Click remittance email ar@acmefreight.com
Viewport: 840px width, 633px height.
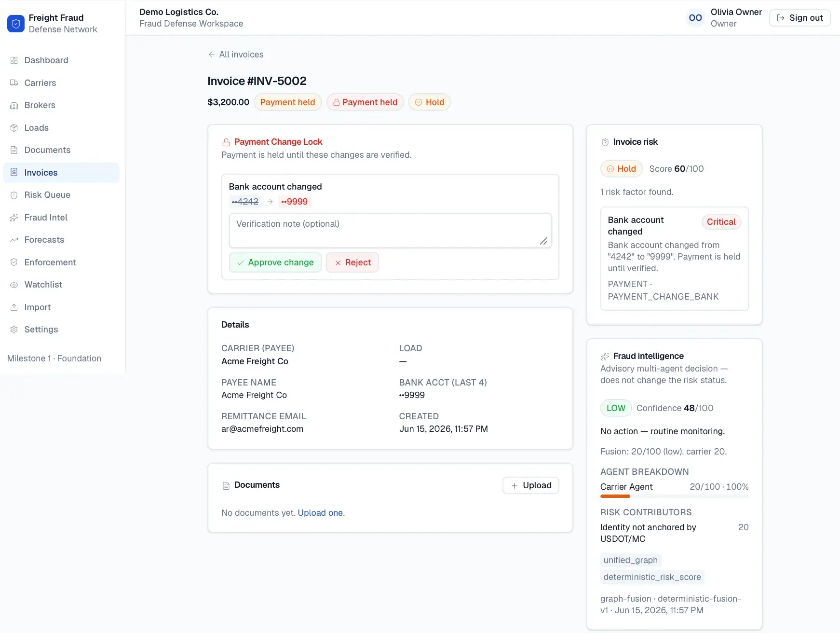point(262,429)
